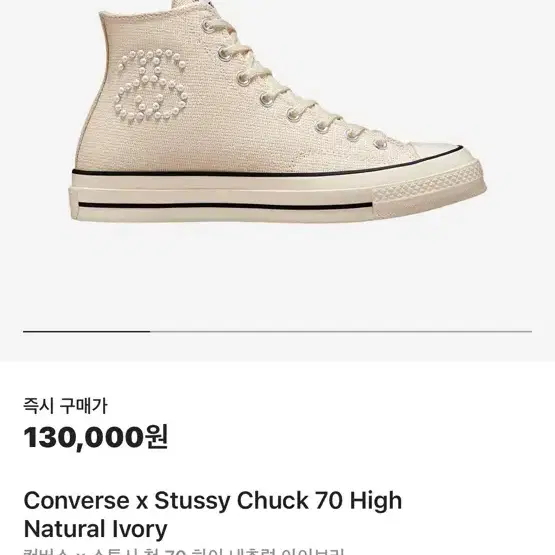555x555 pixels.
Task: Tap the topmost metal eyelet on the shoe
Action: [x=207, y=25]
